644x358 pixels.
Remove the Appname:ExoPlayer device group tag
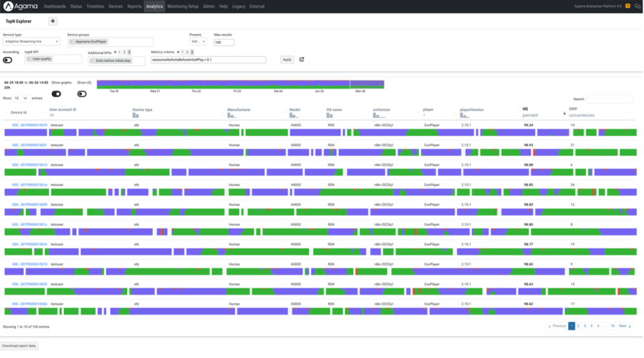(71, 42)
